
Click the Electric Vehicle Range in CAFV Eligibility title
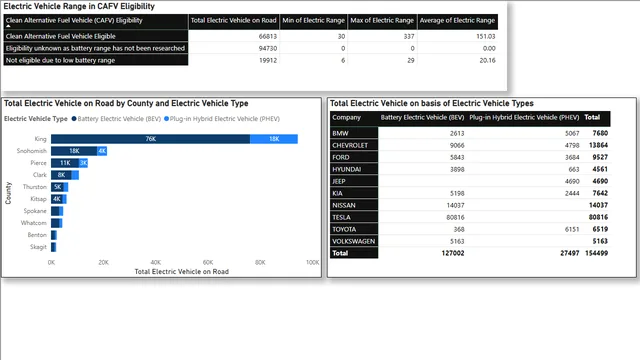[x=79, y=7]
